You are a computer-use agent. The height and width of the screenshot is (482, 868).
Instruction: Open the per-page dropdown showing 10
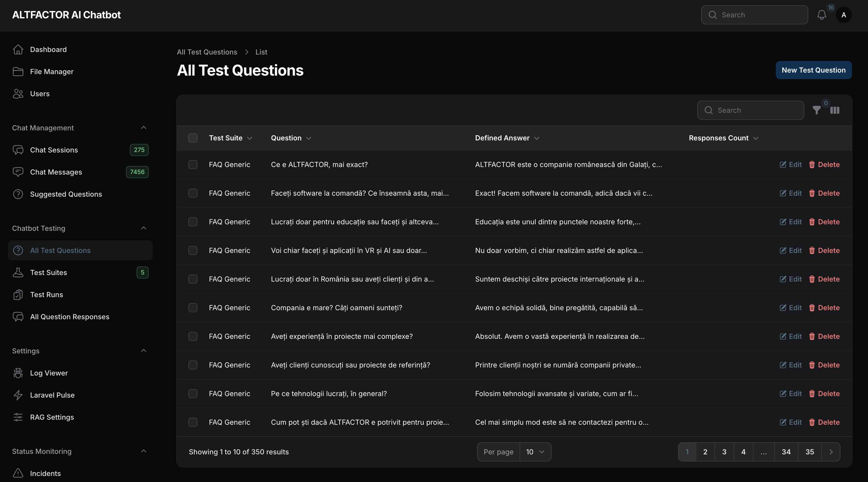(534, 452)
